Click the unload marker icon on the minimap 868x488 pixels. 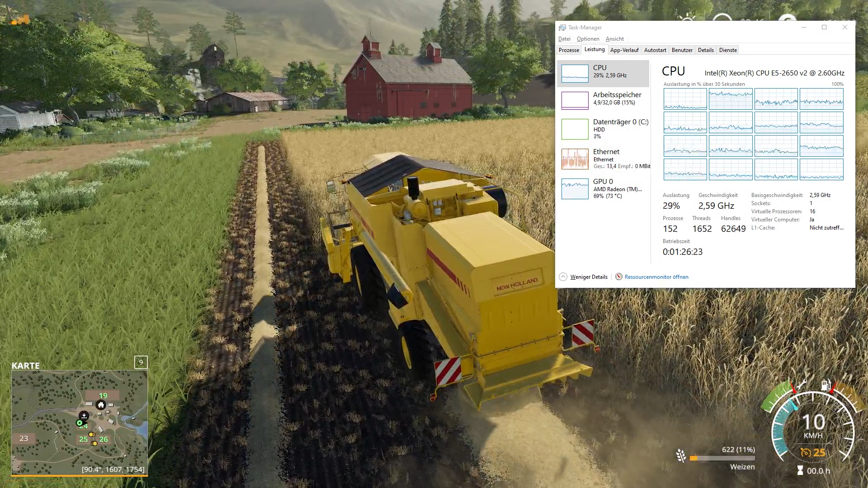tap(84, 415)
